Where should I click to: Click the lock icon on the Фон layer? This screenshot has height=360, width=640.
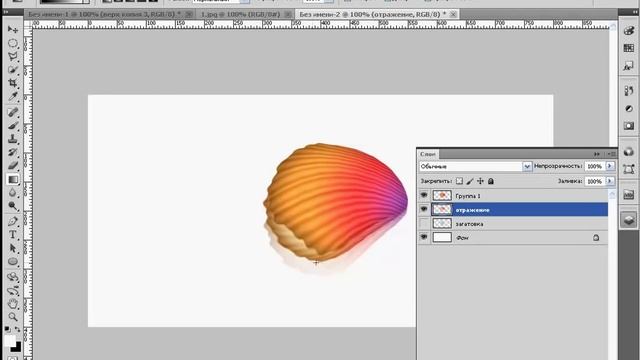click(x=596, y=237)
